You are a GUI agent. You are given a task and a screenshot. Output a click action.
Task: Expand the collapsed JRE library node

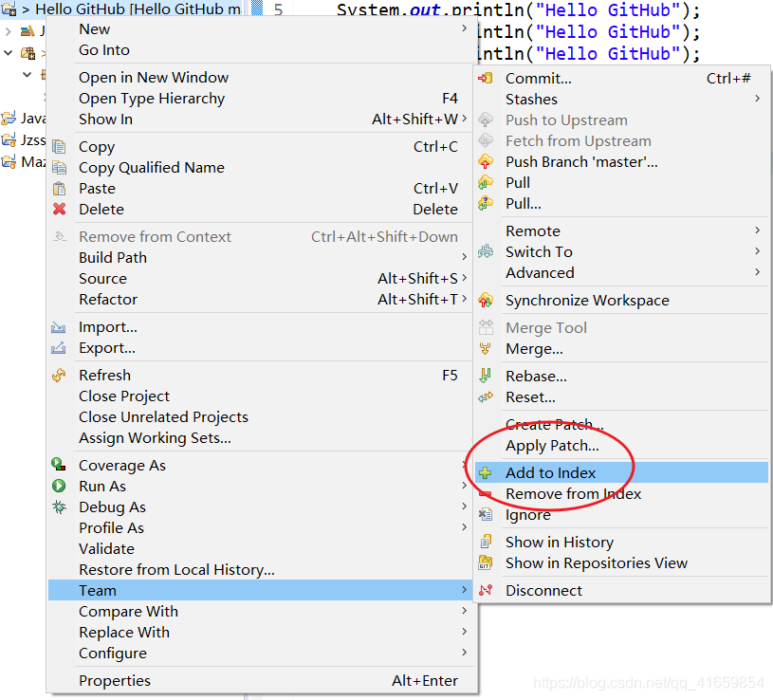[x=8, y=31]
